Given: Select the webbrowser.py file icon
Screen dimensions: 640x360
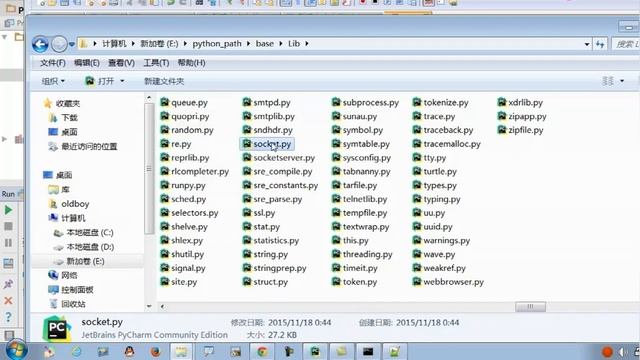Looking at the screenshot, I should coord(417,282).
